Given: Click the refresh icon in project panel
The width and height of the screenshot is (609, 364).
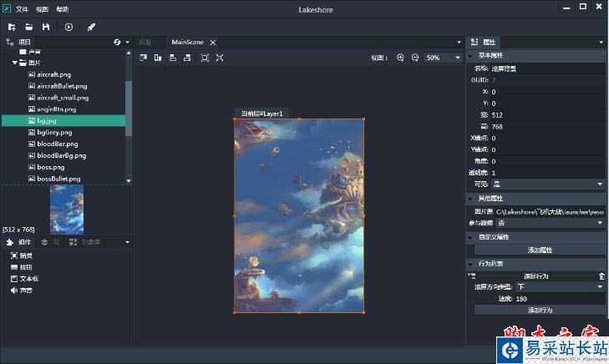Looking at the screenshot, I should [x=117, y=42].
